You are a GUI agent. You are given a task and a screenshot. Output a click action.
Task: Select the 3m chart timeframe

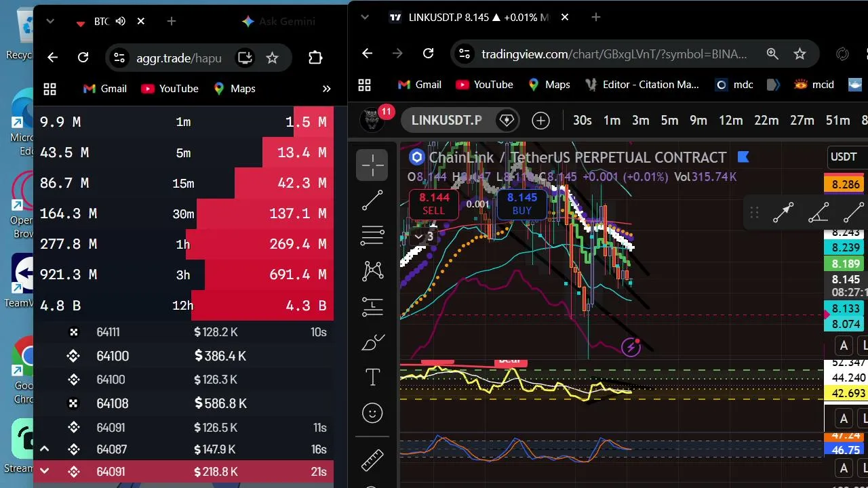(641, 121)
